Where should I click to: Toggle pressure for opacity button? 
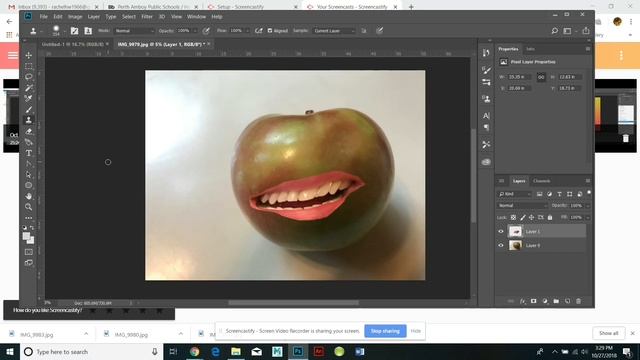pos(206,31)
